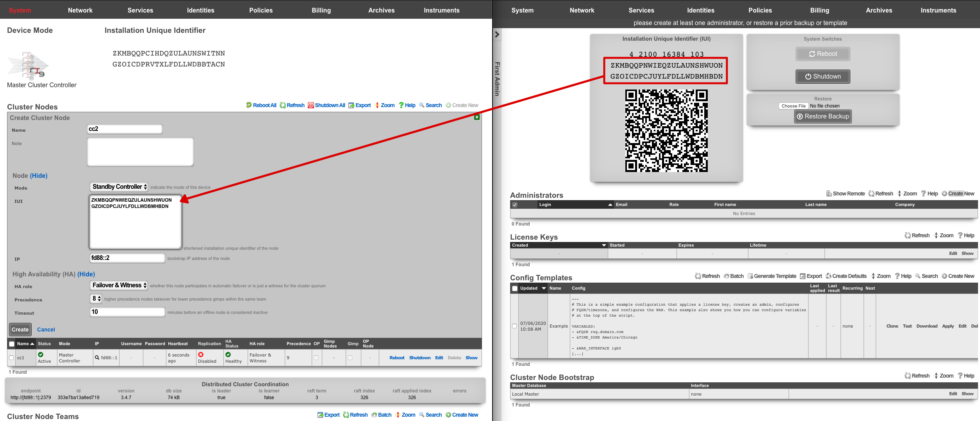Sort Config Templates by Updated column
Viewport: 980px width, 421px height.
point(533,288)
